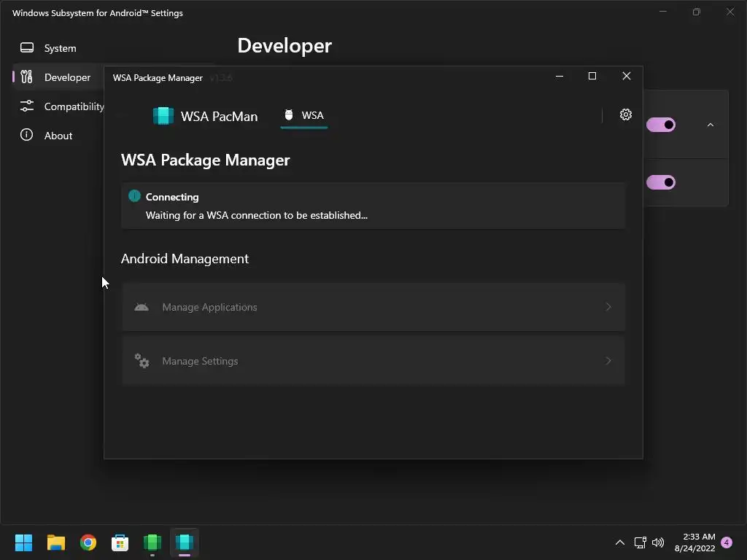Switch to the WSA tab
747x560 pixels.
[x=304, y=115]
